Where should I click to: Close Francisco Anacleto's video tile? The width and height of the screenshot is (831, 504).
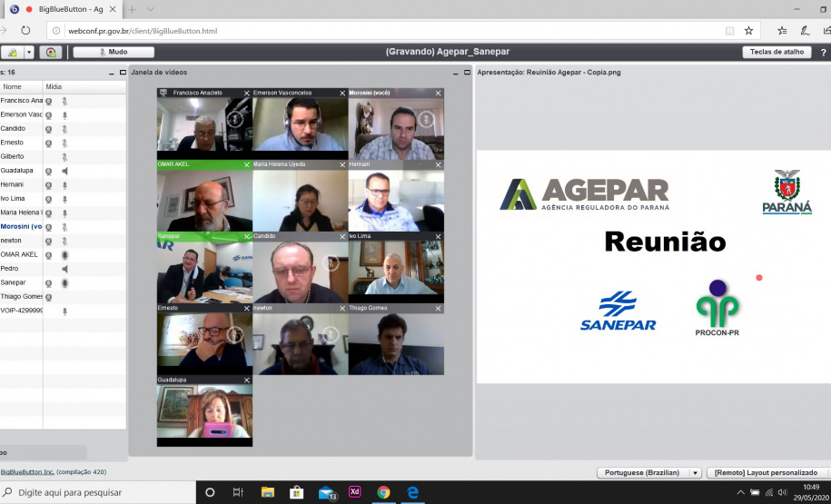[x=246, y=94]
